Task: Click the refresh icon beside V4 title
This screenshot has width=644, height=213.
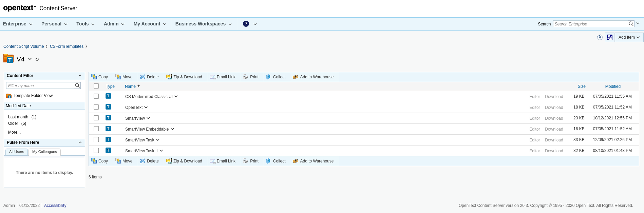Action: pyautogui.click(x=37, y=59)
